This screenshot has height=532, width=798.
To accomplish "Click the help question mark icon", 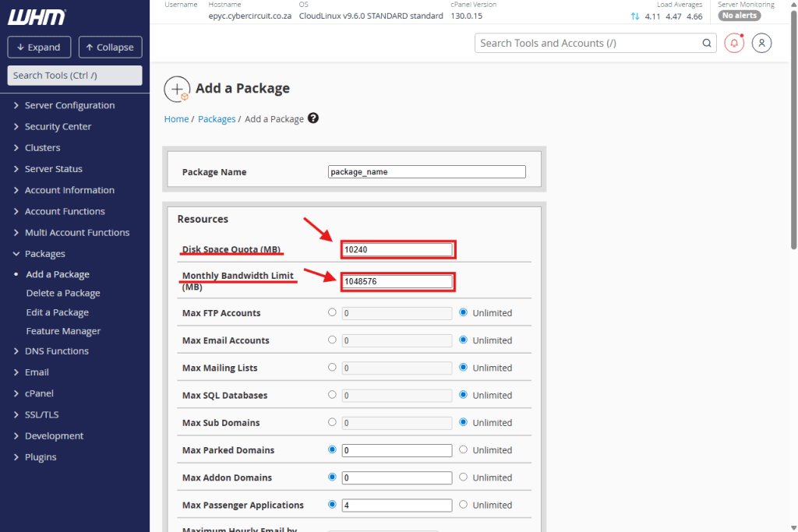I will 313,118.
